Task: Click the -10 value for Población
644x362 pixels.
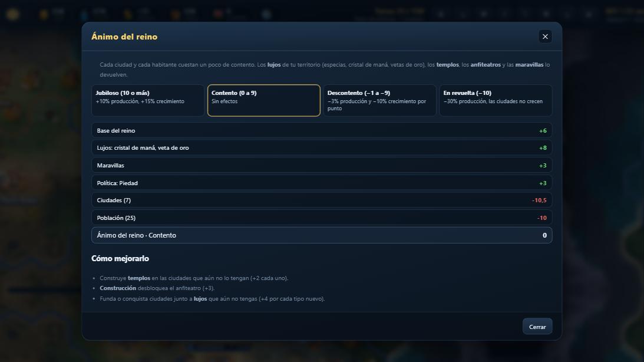Action: (x=541, y=218)
